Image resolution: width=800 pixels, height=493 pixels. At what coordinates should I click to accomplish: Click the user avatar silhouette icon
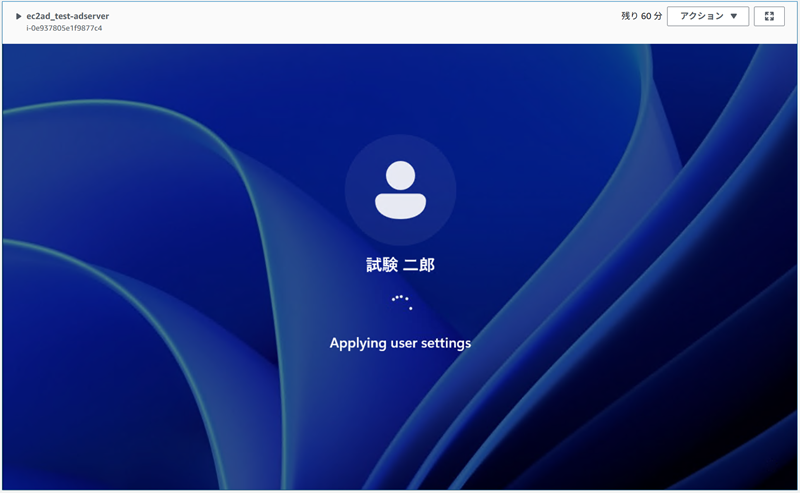click(400, 189)
